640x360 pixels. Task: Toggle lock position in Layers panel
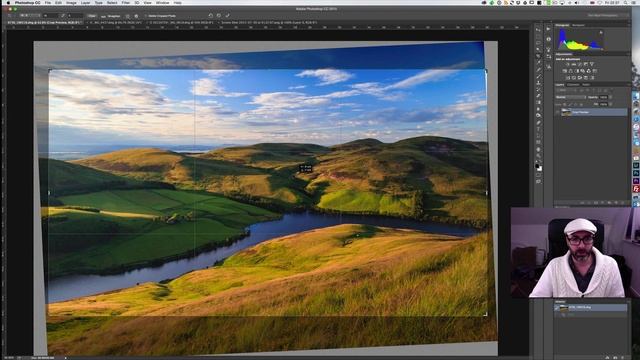576,104
